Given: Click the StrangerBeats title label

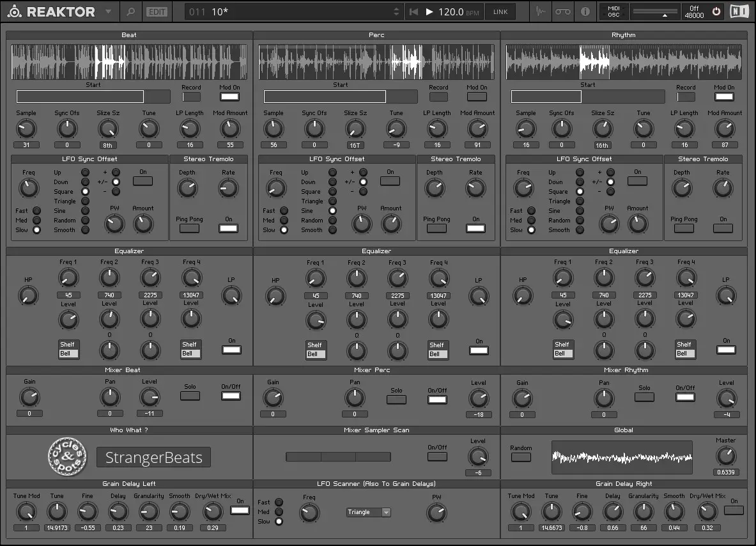Looking at the screenshot, I should (154, 457).
